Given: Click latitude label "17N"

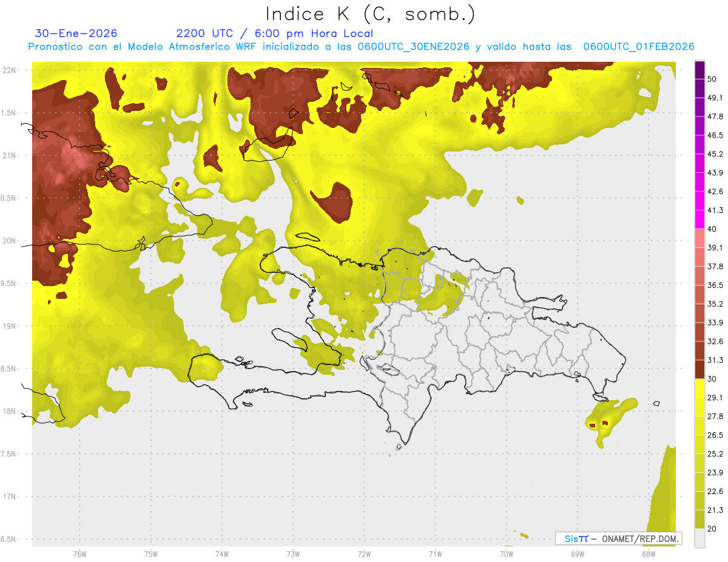Looking at the screenshot, I should 9,497.
